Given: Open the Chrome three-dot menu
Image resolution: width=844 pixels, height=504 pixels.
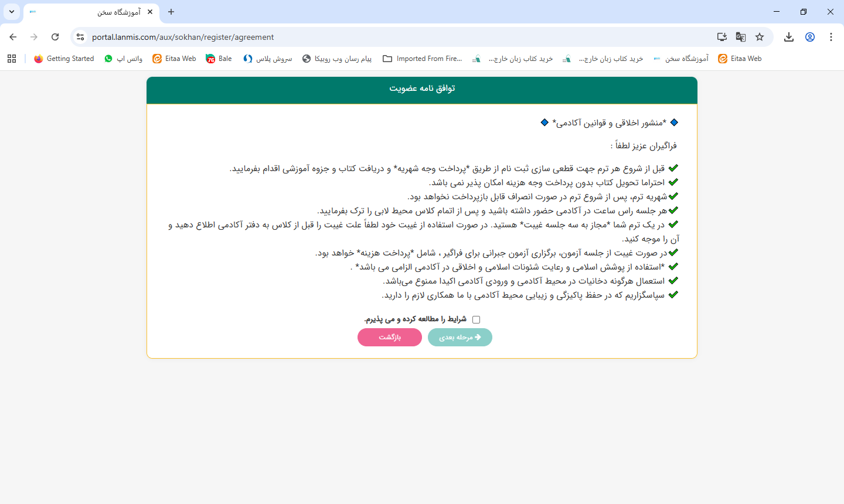Looking at the screenshot, I should point(831,36).
